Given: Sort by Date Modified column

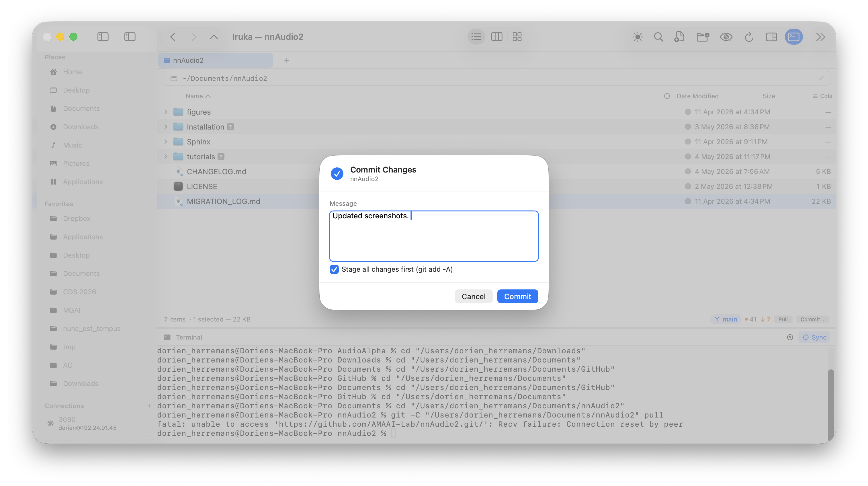Looking at the screenshot, I should coord(697,96).
